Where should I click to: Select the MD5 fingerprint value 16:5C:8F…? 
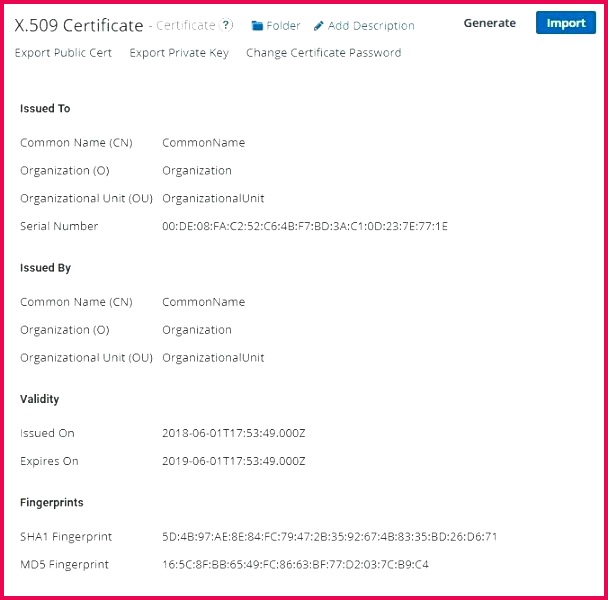coord(295,565)
